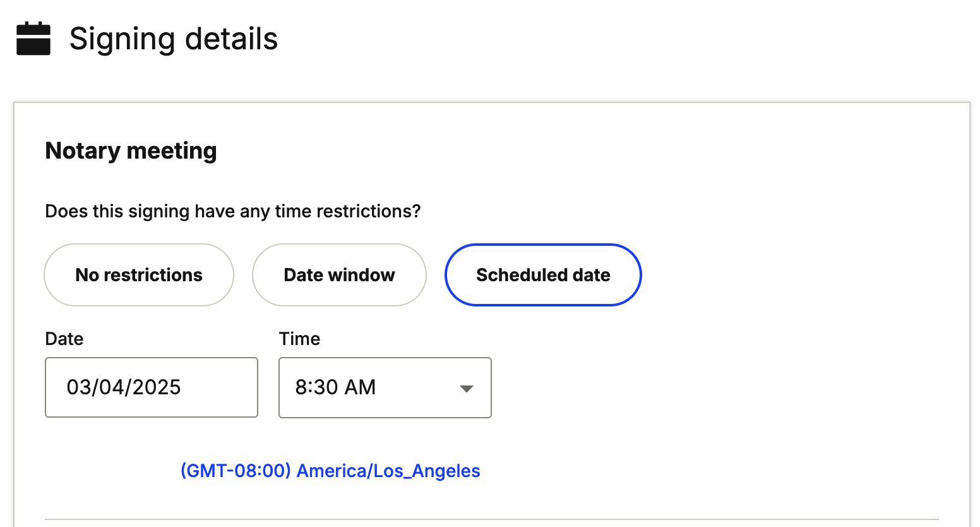The image size is (980, 527).
Task: Open the America/Los_Angeles timezone link
Action: tap(388, 471)
